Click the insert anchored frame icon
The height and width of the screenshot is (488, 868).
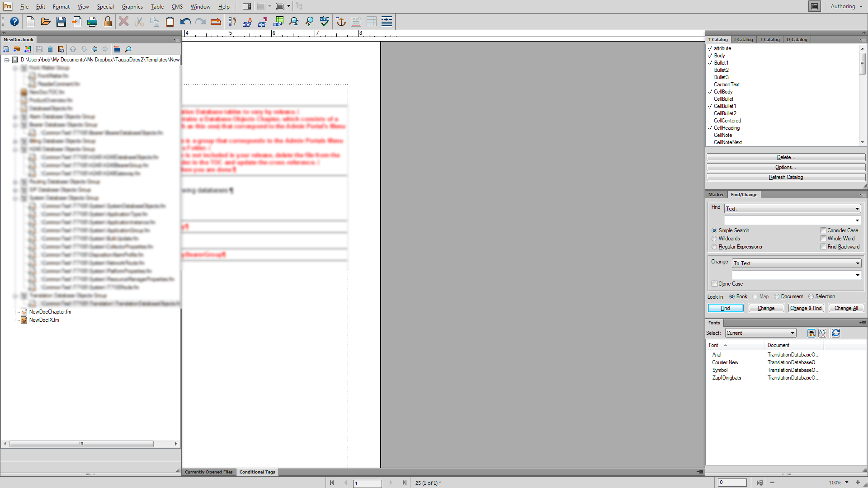click(341, 21)
